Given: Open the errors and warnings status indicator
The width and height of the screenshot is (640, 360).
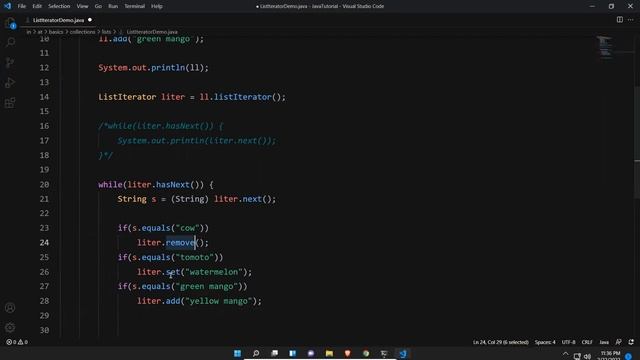Looking at the screenshot, I should coord(17,342).
